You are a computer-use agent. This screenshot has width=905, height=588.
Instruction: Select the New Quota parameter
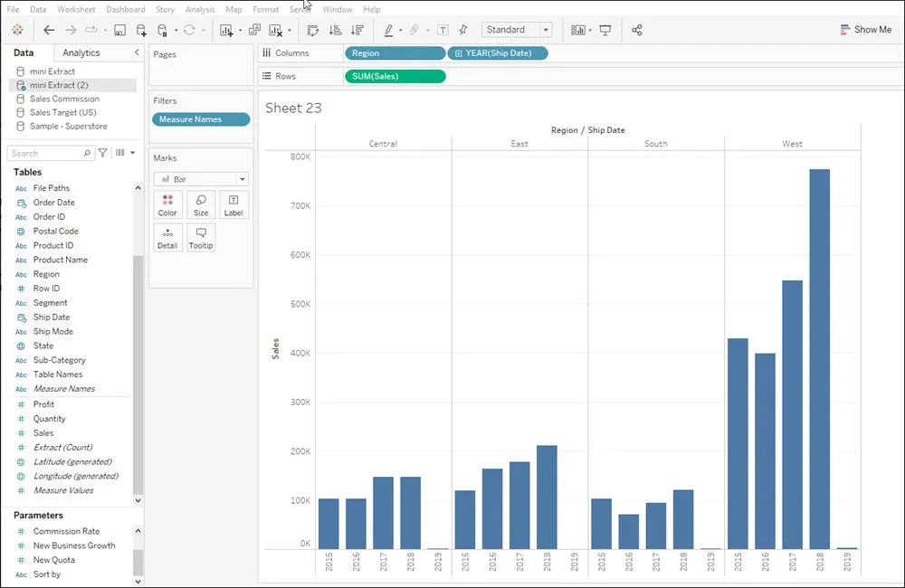click(x=53, y=560)
